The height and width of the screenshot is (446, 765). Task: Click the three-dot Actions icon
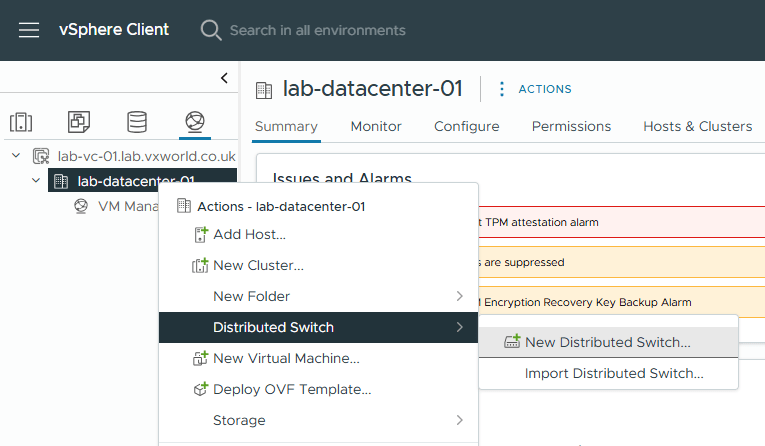(x=502, y=89)
